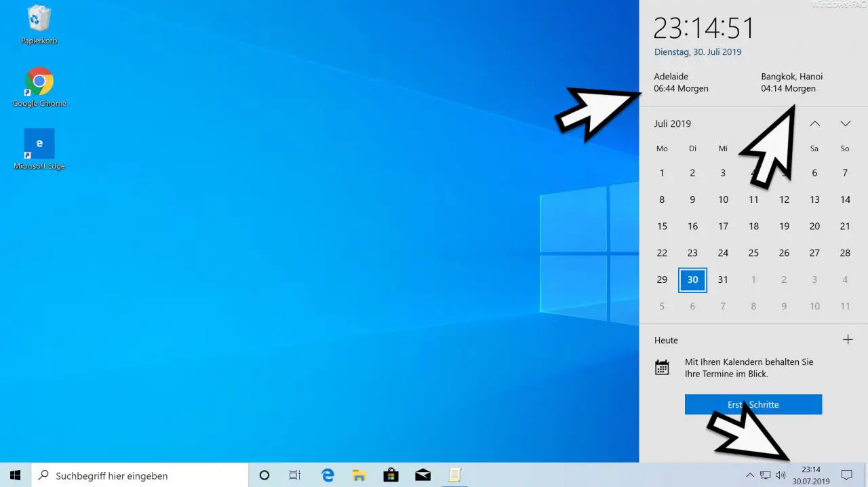Click the Cortana circle icon in taskbar
The height and width of the screenshot is (487, 868).
pyautogui.click(x=264, y=475)
